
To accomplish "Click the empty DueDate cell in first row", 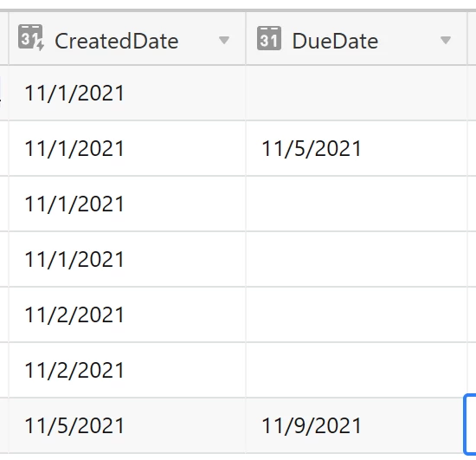I will 357,93.
